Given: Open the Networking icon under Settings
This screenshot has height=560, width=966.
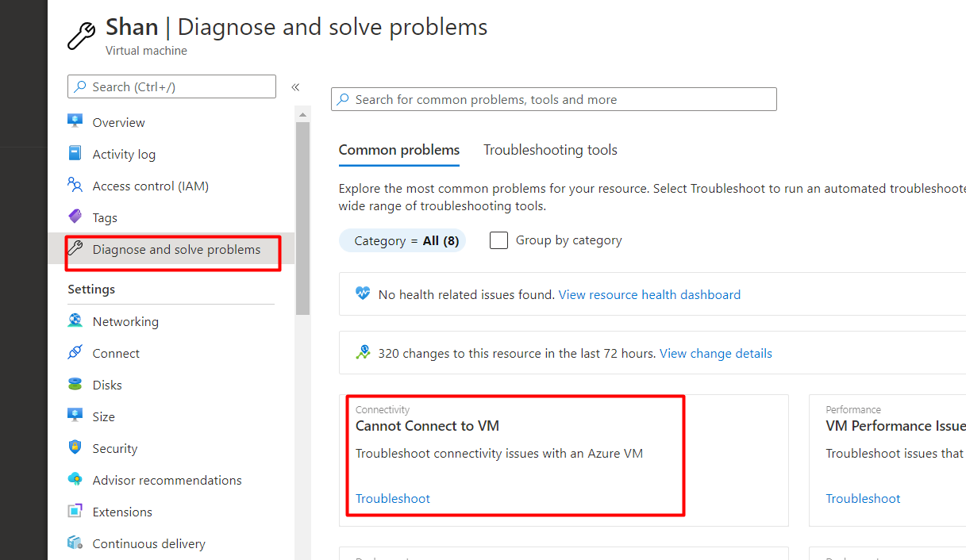Looking at the screenshot, I should click(75, 320).
